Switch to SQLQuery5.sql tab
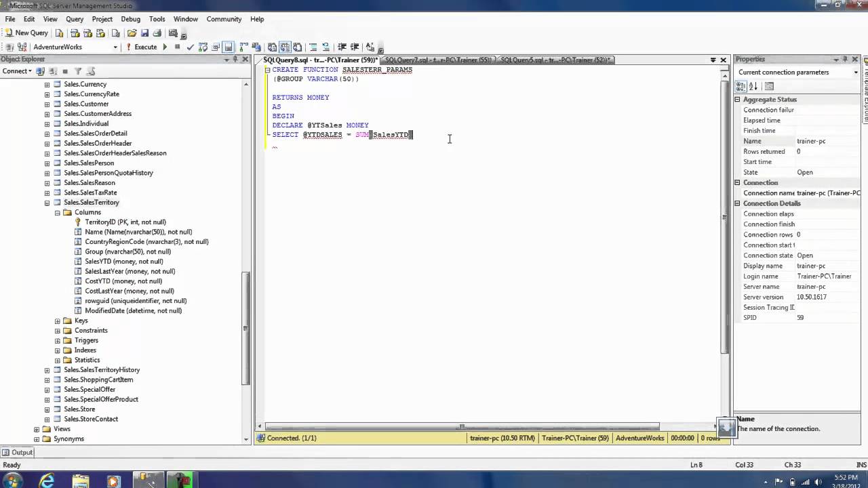The width and height of the screenshot is (868, 488). (x=555, y=60)
